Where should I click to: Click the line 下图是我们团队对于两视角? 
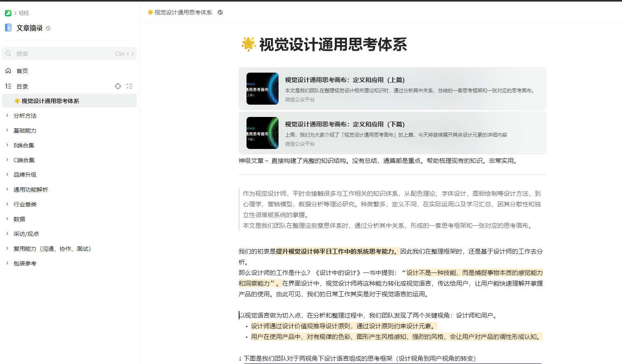click(357, 358)
